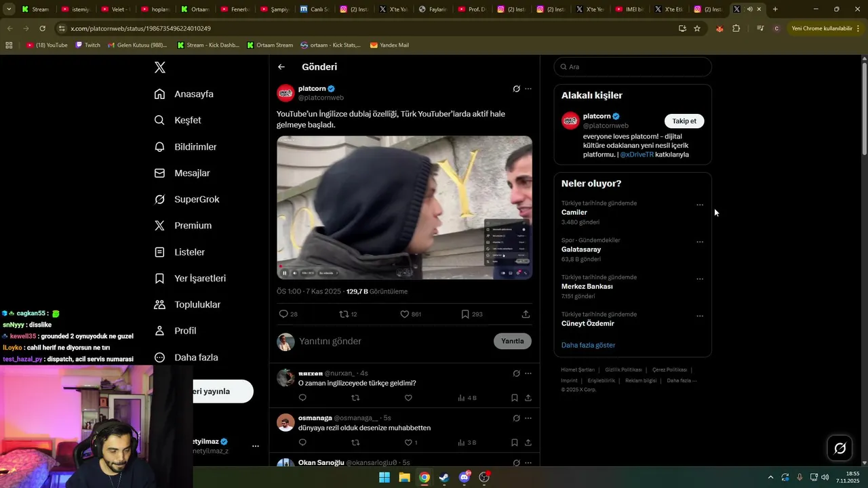The image size is (868, 488).
Task: Open Profil page
Action: click(x=175, y=331)
